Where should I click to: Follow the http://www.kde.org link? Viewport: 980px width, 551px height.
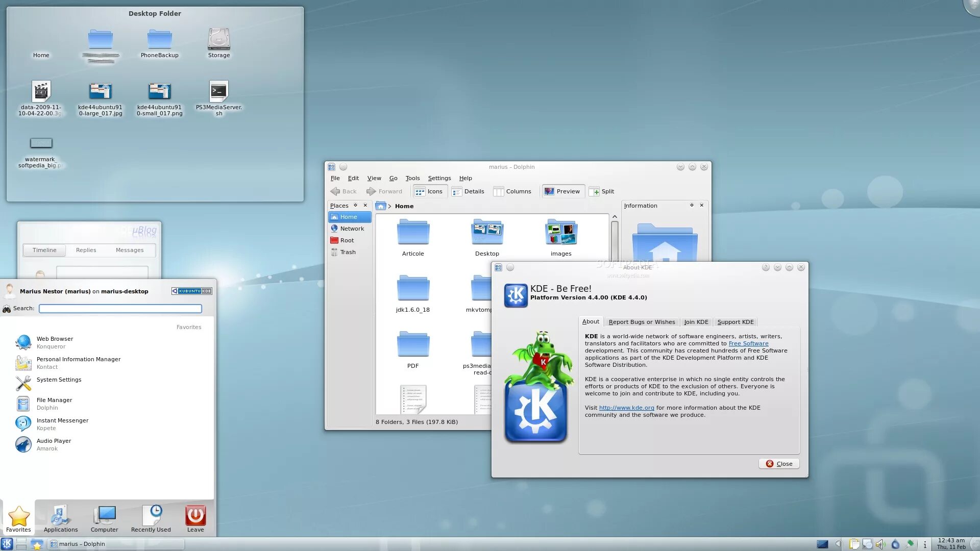(x=626, y=408)
